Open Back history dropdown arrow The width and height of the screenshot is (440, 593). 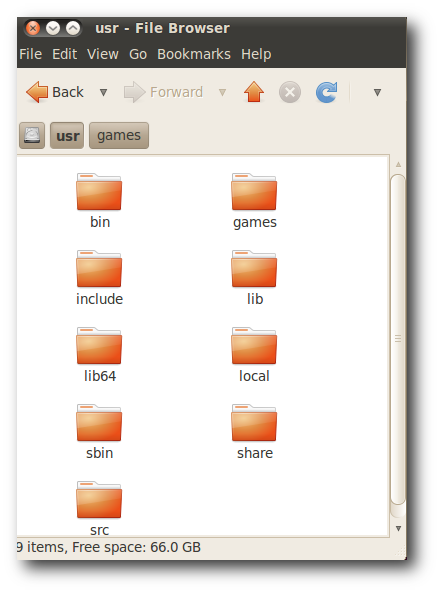click(x=103, y=92)
